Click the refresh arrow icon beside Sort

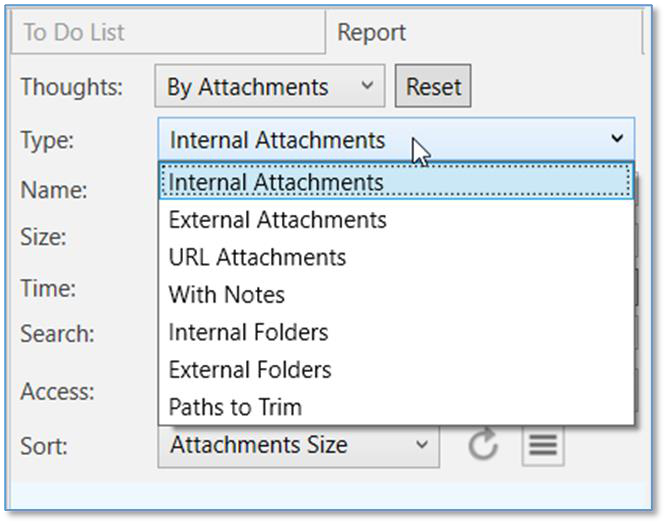coord(484,445)
